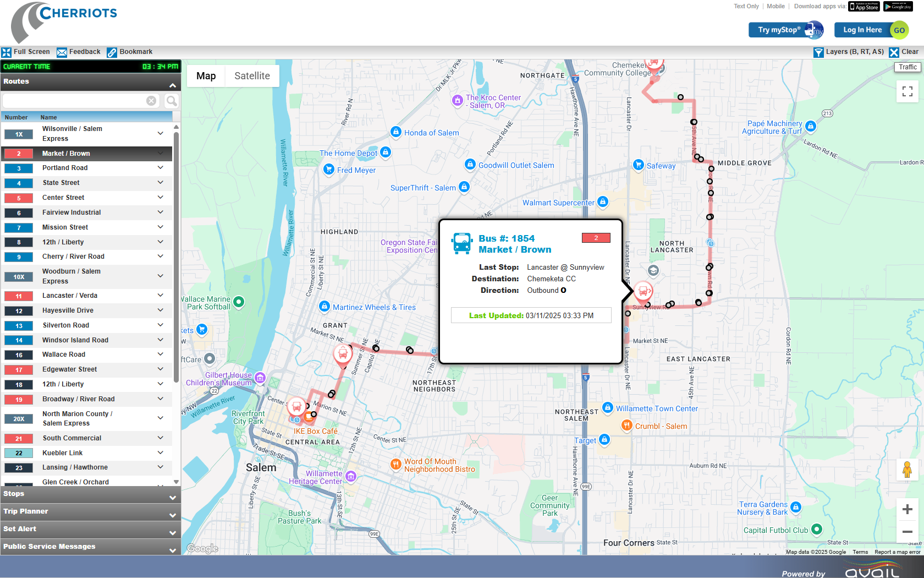Click the Log In Here button

pos(862,30)
